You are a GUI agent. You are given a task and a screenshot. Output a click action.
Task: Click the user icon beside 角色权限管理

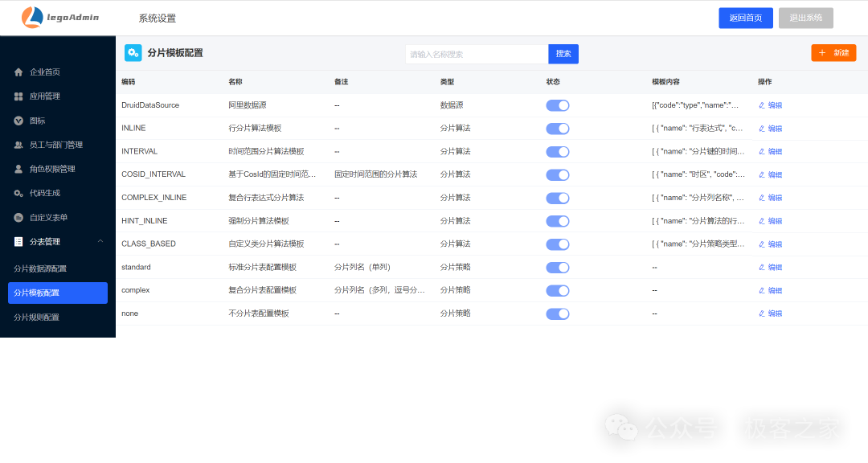(18, 169)
